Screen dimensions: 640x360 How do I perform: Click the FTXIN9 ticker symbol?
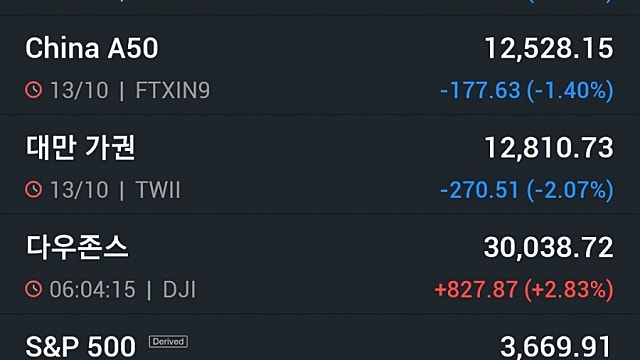click(173, 90)
